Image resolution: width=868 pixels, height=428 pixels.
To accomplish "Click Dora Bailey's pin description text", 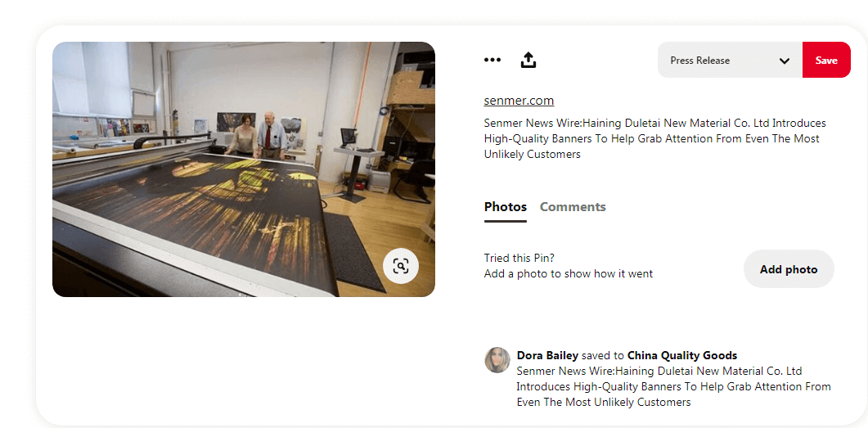I will pyautogui.click(x=673, y=386).
